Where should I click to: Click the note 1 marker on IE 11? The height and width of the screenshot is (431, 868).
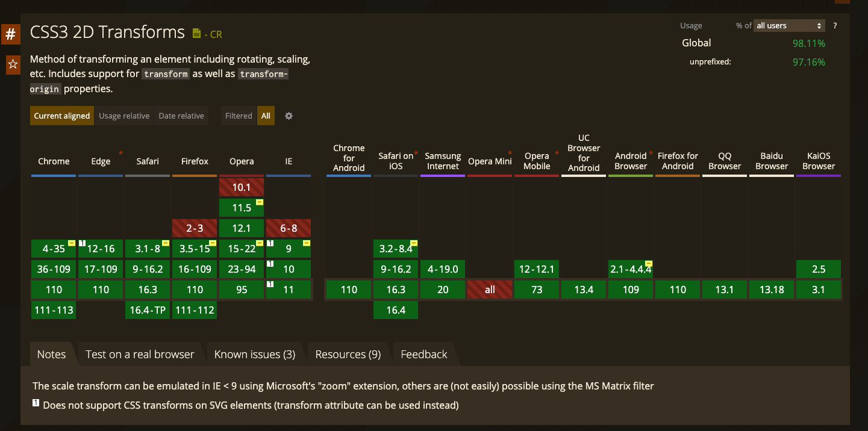tap(270, 284)
